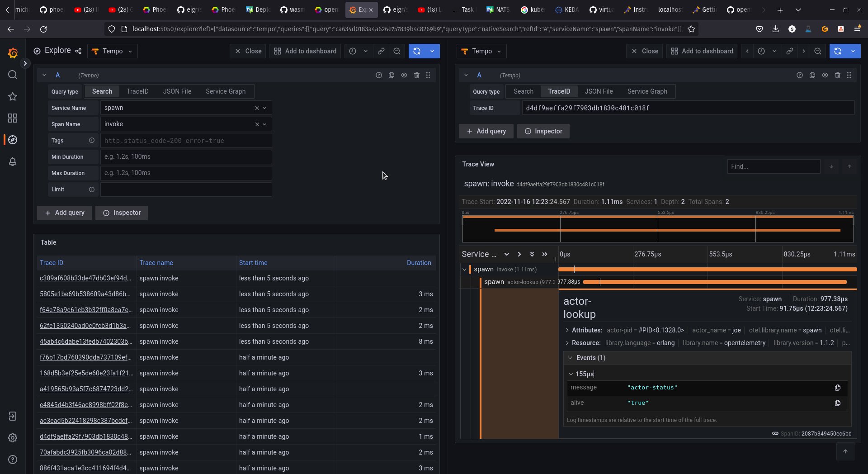
Task: Expand Resource section of span
Action: coord(568,343)
